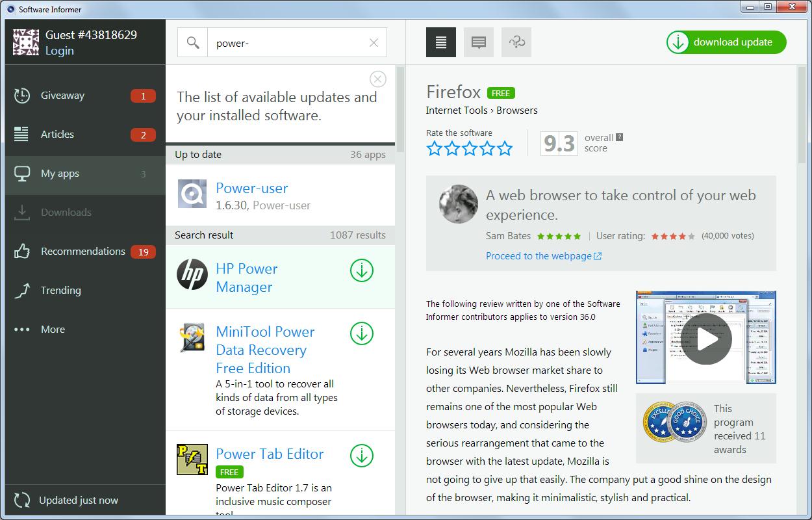The width and height of the screenshot is (812, 520).
Task: Click the 36 apps label
Action: click(368, 155)
